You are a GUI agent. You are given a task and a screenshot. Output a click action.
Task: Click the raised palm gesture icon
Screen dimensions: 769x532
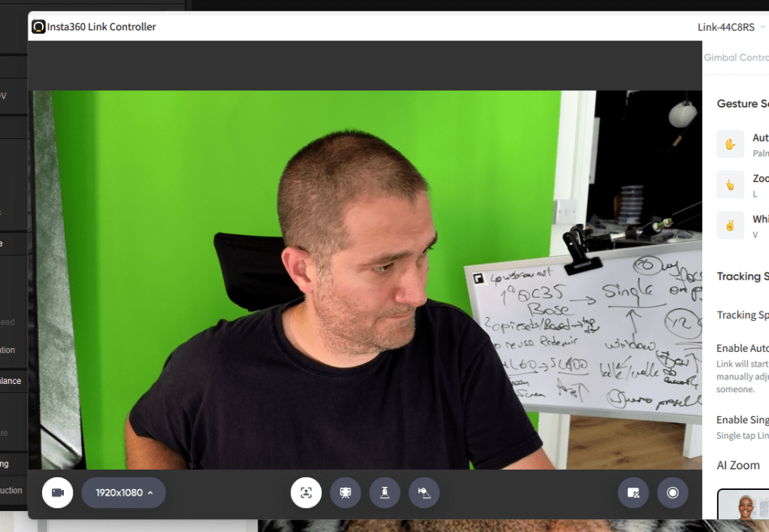click(730, 144)
